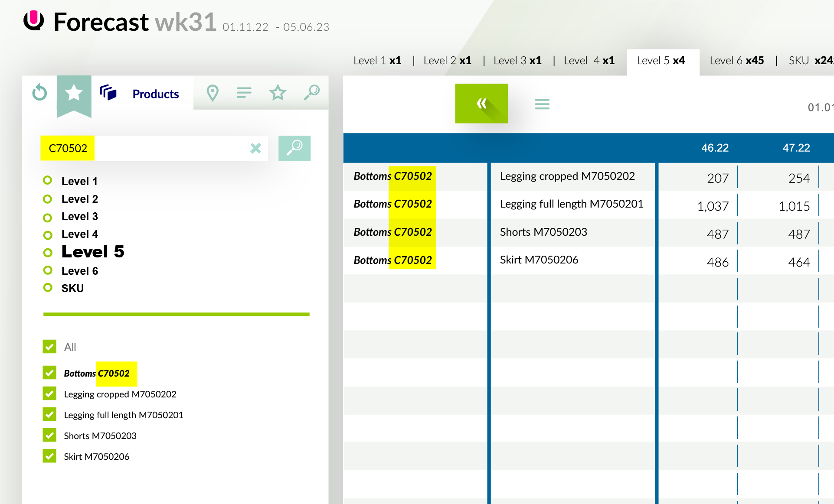
Task: Click the magnifier icon in the tab row
Action: tap(312, 92)
